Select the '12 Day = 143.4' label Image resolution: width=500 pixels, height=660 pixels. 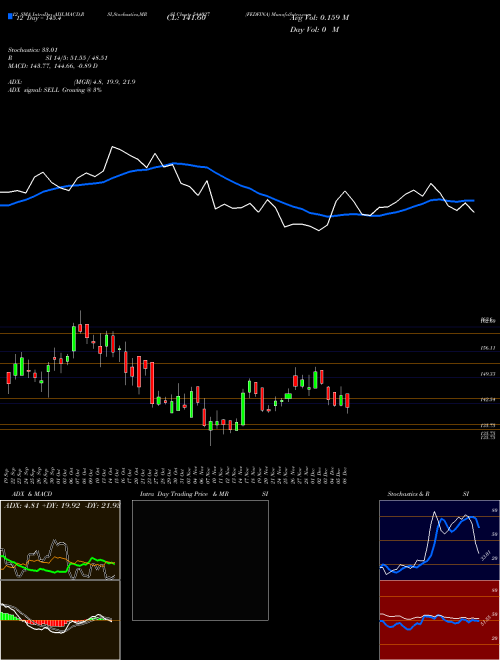38,18
